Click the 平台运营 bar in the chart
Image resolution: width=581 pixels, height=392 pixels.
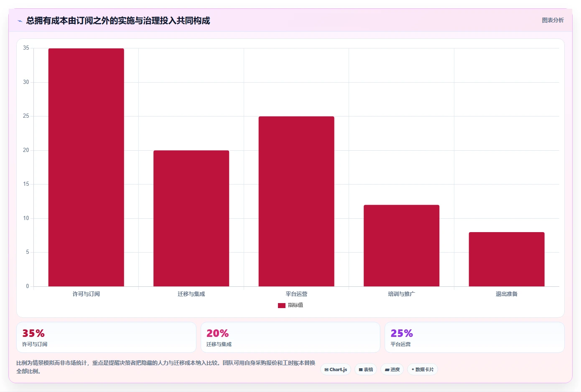pos(296,201)
